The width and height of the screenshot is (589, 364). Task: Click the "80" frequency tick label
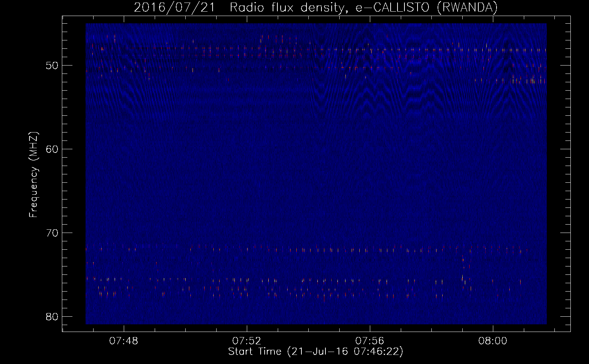[x=52, y=317]
